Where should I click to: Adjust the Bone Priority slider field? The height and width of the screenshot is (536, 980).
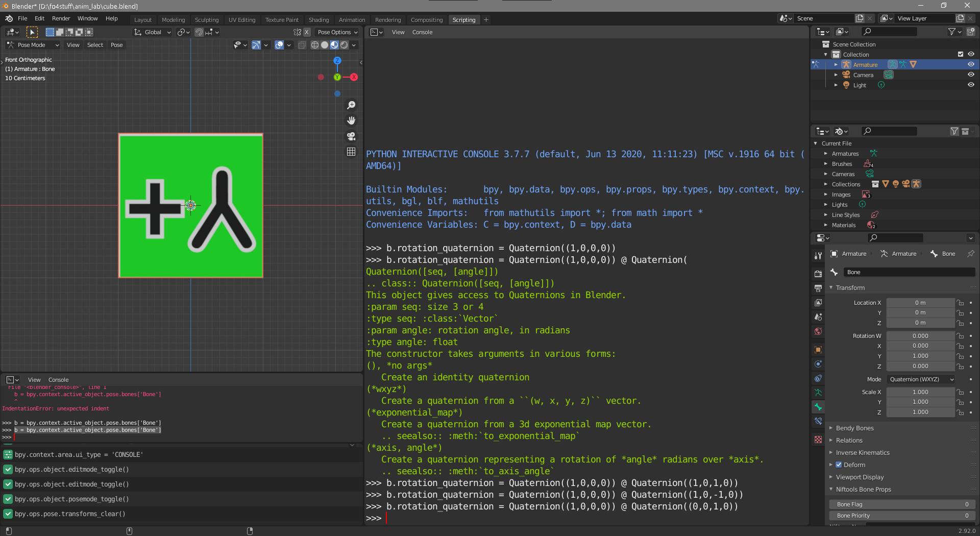pyautogui.click(x=902, y=516)
